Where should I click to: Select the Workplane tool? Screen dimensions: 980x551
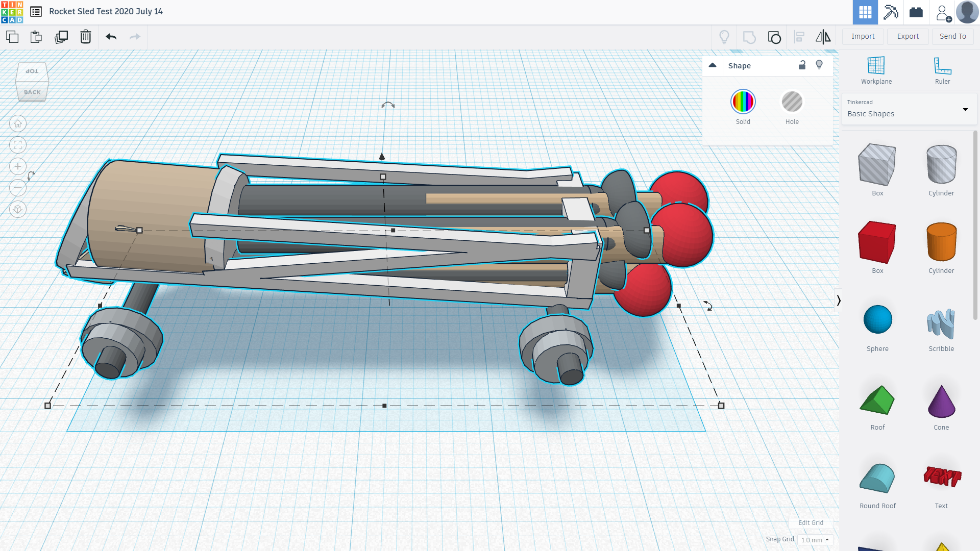coord(876,70)
